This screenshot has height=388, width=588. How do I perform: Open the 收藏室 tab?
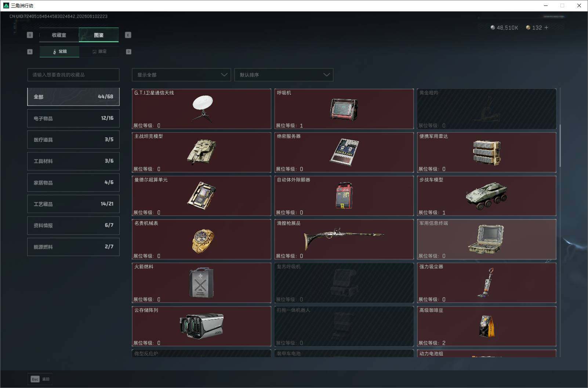point(59,35)
